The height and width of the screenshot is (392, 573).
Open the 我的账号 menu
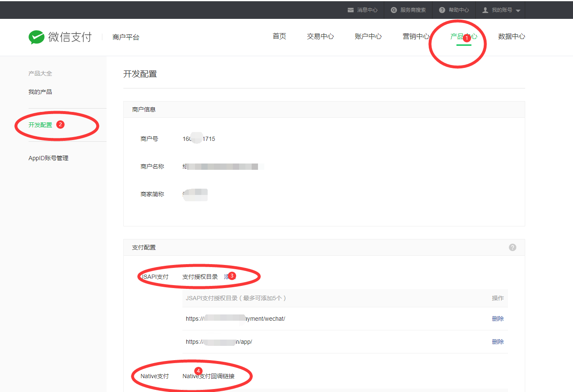[x=501, y=10]
